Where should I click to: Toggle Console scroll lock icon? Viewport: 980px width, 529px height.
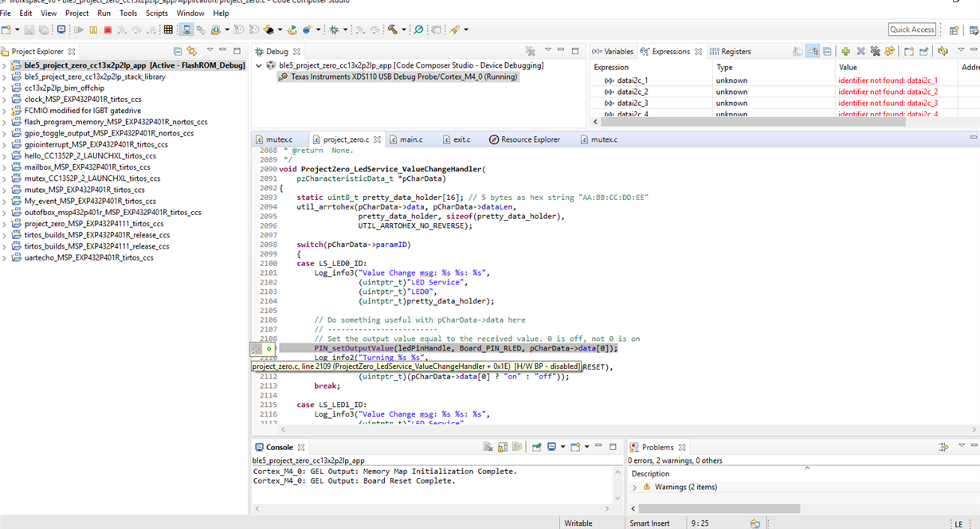click(x=502, y=447)
